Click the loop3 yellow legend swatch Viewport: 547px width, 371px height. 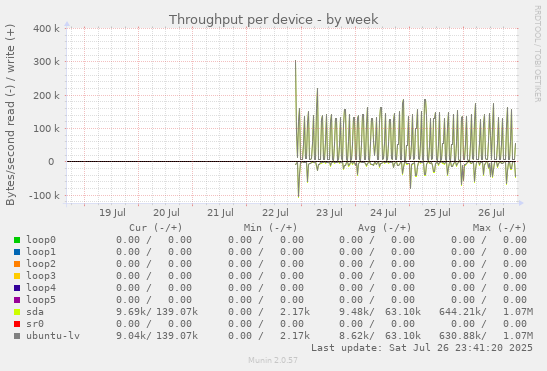click(17, 276)
